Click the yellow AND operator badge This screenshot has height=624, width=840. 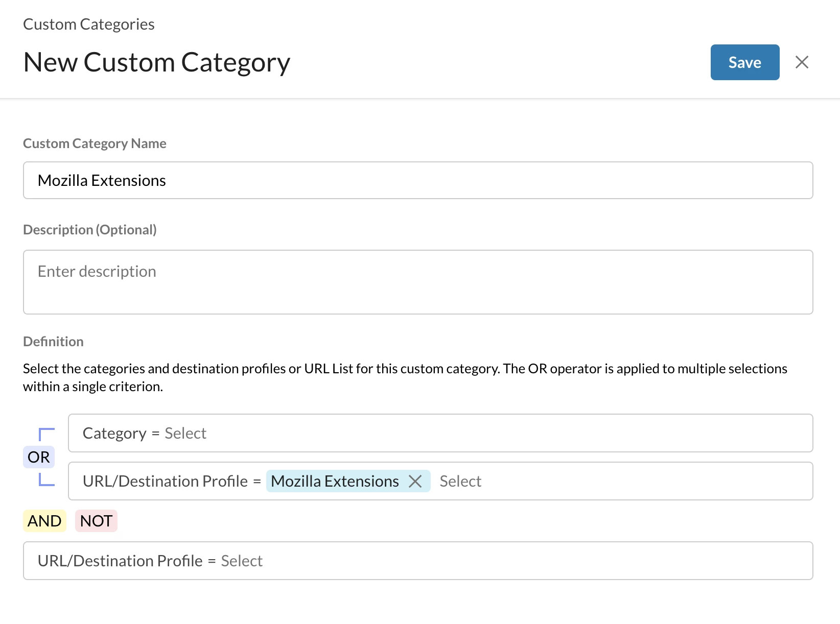(x=44, y=521)
